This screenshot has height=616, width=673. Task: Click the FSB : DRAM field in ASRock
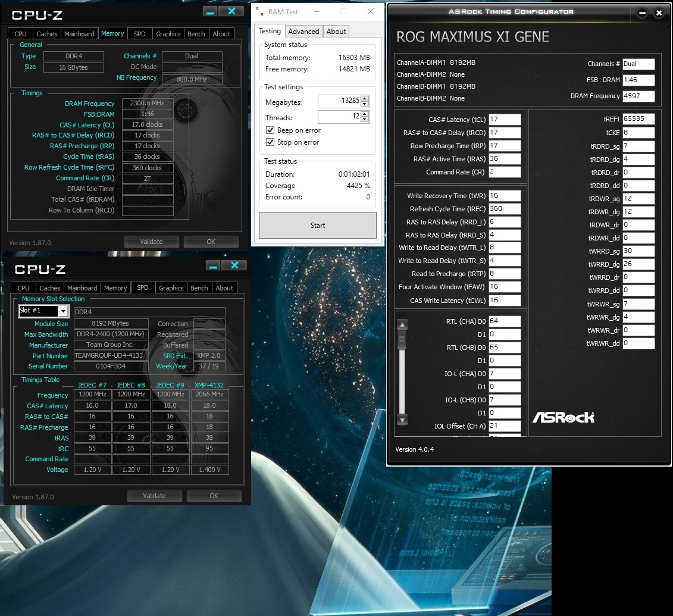click(x=638, y=80)
